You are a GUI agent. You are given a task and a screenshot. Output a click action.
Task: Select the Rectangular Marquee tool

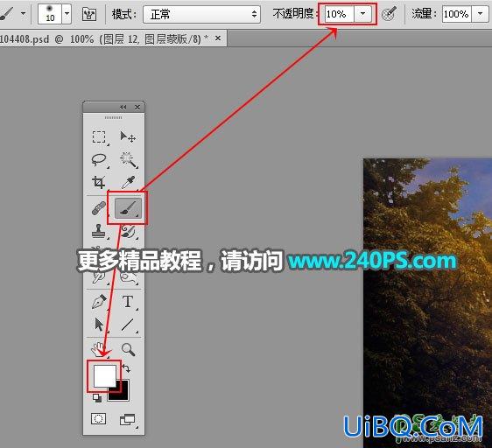tap(99, 137)
